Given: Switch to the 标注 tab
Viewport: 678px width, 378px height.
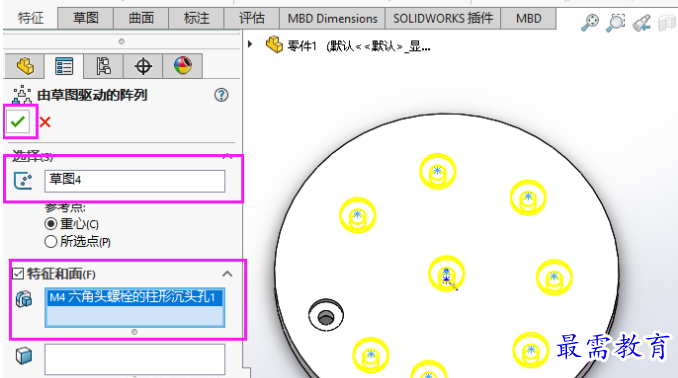Looking at the screenshot, I should (x=196, y=19).
